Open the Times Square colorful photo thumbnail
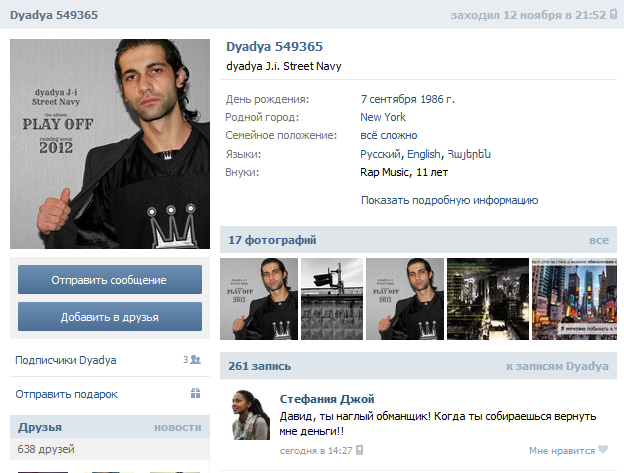624x473 pixels. pos(574,299)
